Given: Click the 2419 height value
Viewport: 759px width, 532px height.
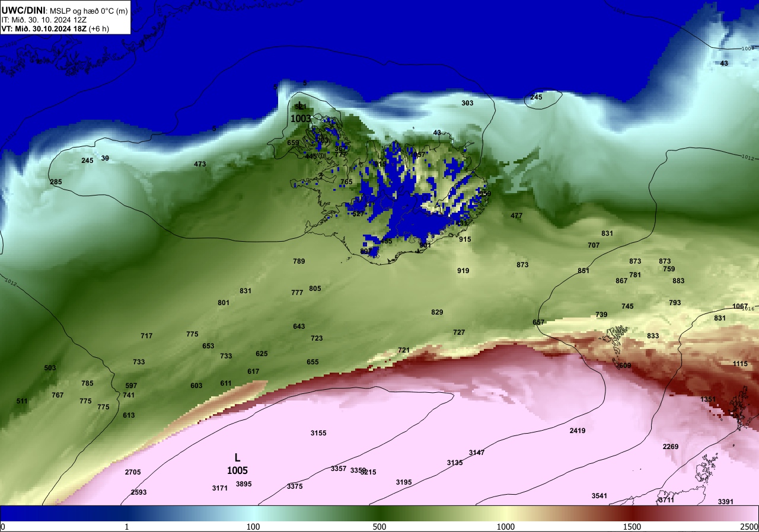Looking at the screenshot, I should [578, 431].
